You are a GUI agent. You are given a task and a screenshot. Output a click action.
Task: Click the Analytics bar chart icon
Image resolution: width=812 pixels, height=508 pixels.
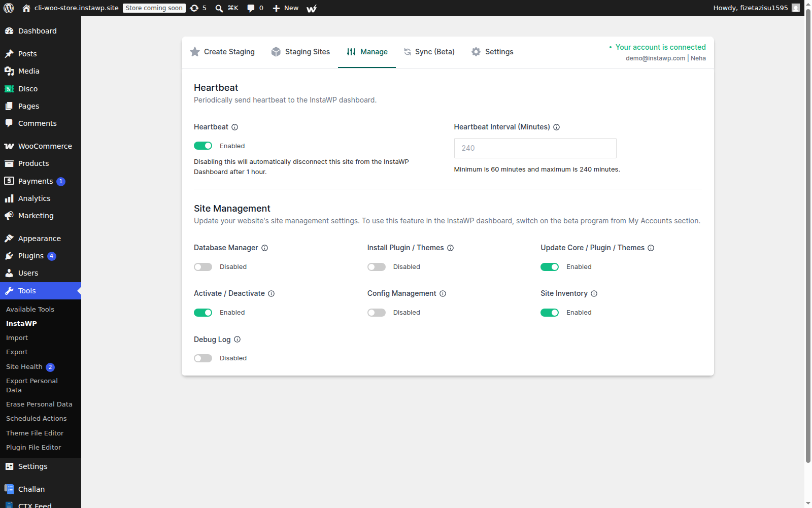(9, 198)
